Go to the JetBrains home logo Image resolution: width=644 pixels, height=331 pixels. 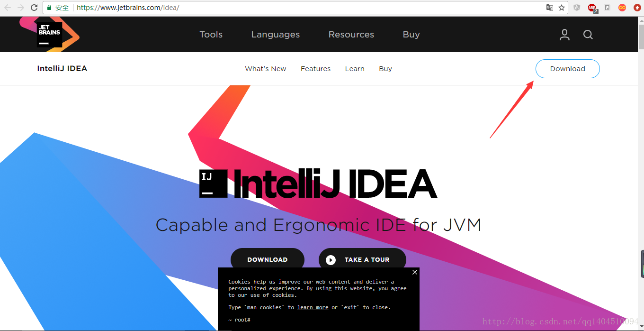click(x=49, y=34)
